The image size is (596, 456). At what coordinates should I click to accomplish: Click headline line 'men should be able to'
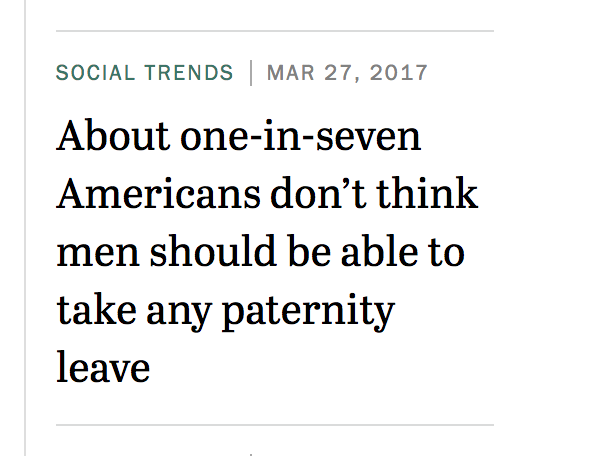click(261, 251)
